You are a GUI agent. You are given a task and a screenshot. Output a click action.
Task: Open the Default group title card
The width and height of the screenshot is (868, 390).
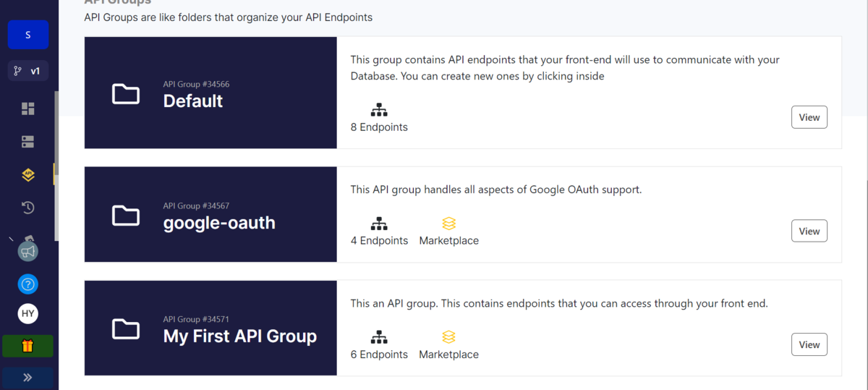pyautogui.click(x=210, y=93)
